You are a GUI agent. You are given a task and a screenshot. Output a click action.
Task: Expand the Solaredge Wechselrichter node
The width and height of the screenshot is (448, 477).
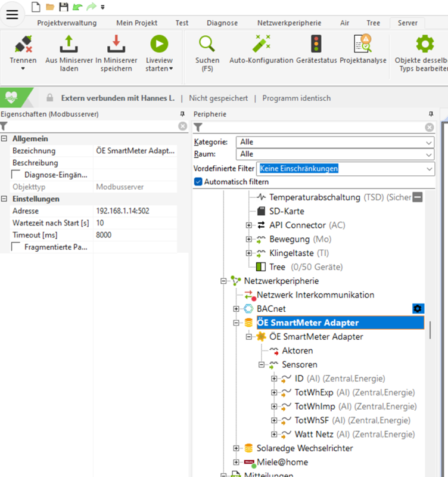coord(237,448)
